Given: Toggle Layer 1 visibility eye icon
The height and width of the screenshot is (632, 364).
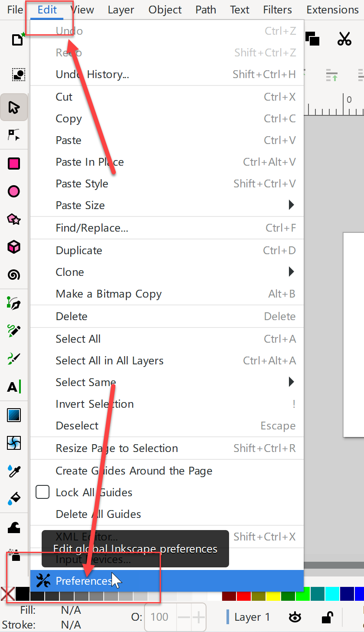Looking at the screenshot, I should pos(295,617).
